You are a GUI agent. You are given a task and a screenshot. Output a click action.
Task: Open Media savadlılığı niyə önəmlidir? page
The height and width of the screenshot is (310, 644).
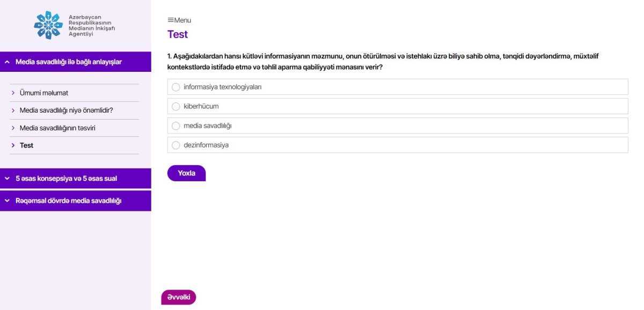tap(66, 110)
